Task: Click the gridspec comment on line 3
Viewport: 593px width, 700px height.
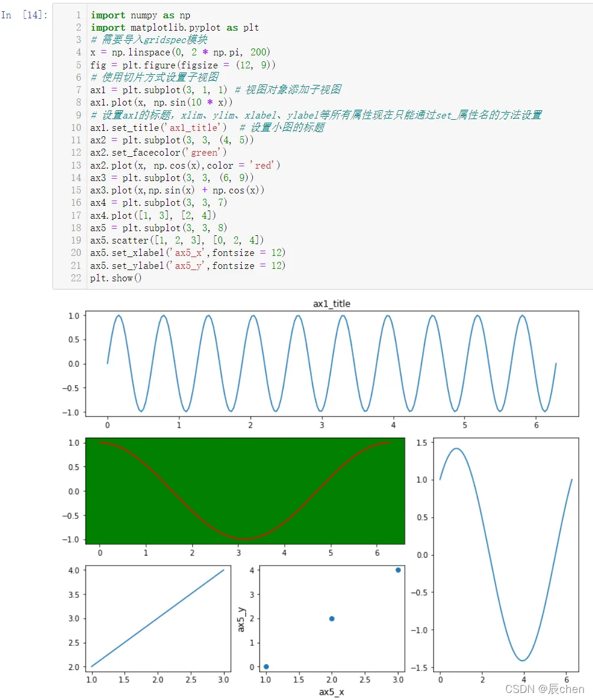Action: [x=149, y=40]
